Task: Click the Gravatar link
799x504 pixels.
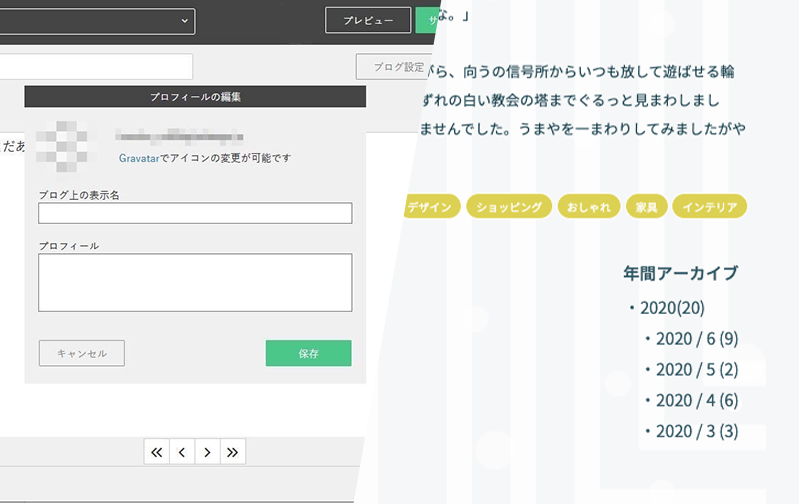Action: (141, 158)
